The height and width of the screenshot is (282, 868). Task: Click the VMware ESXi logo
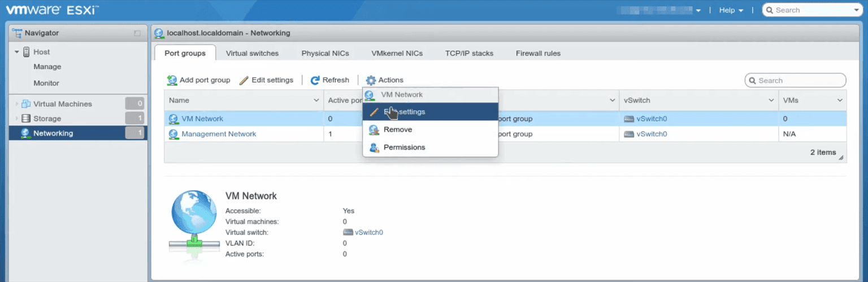click(52, 10)
